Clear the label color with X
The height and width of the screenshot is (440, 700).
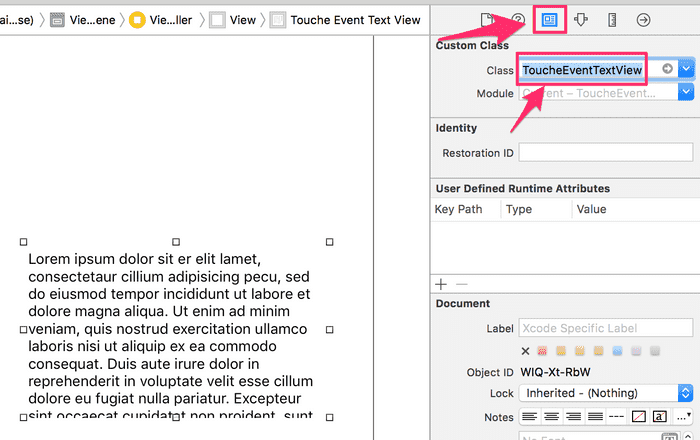526,351
